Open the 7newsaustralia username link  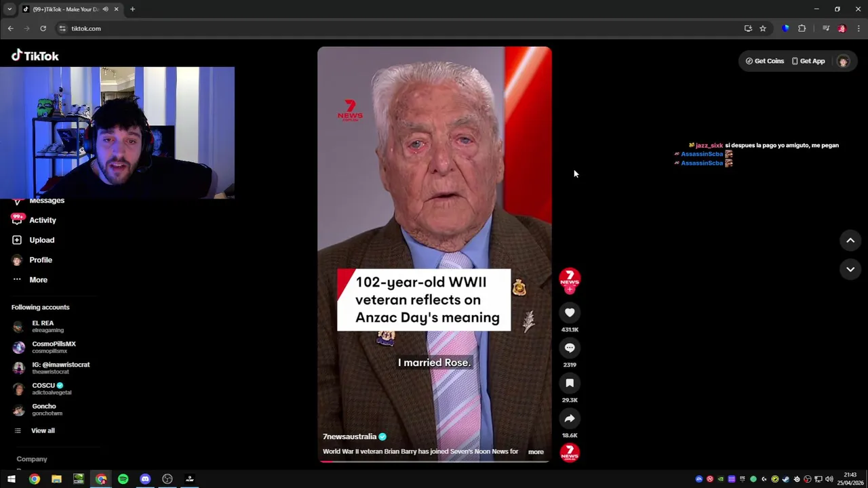click(349, 436)
